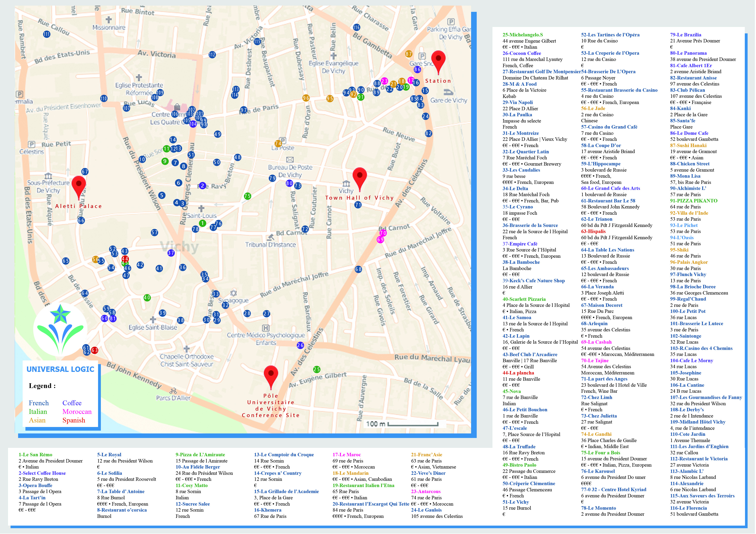
Task: Click the 'Gare de Vichy' map label
Action: pyautogui.click(x=448, y=100)
